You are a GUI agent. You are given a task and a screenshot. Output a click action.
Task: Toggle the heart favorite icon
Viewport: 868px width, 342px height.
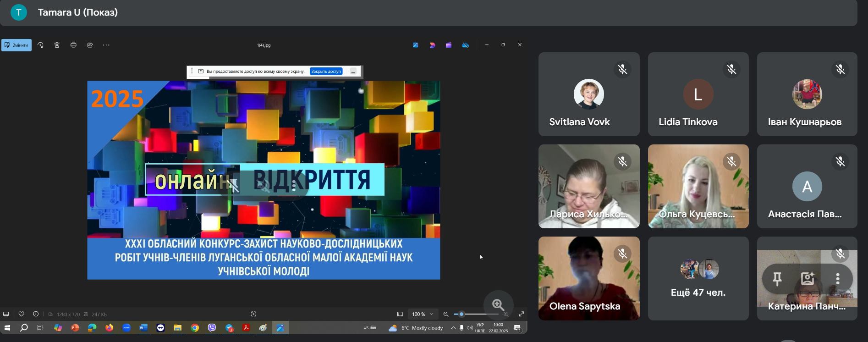pyautogui.click(x=22, y=314)
